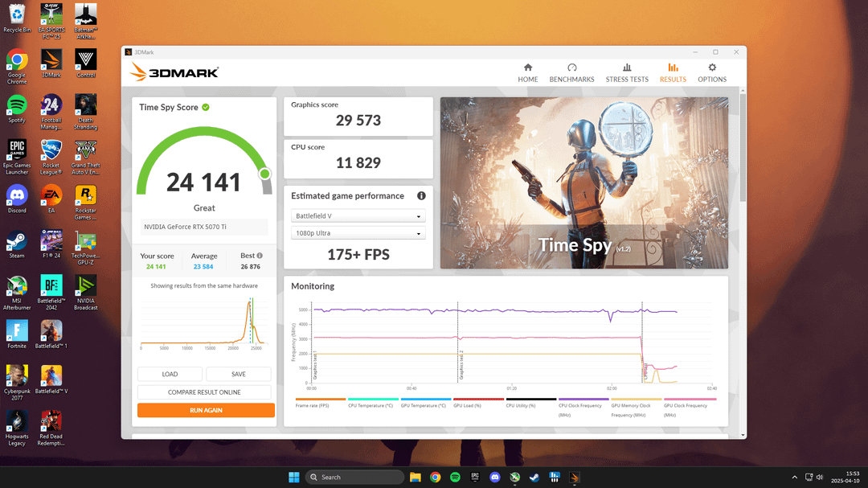
Task: Click the info icon beside Best score
Action: 260,256
